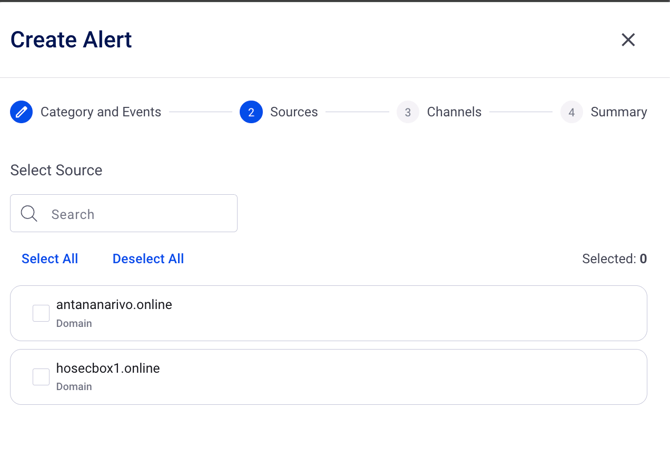
Task: Click Select All sources link
Action: 50,259
